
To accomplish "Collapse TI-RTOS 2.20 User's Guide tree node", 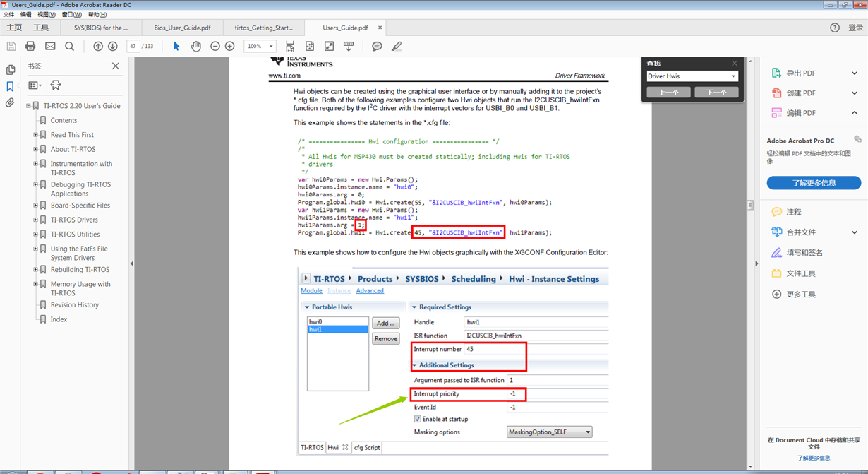I will (28, 106).
